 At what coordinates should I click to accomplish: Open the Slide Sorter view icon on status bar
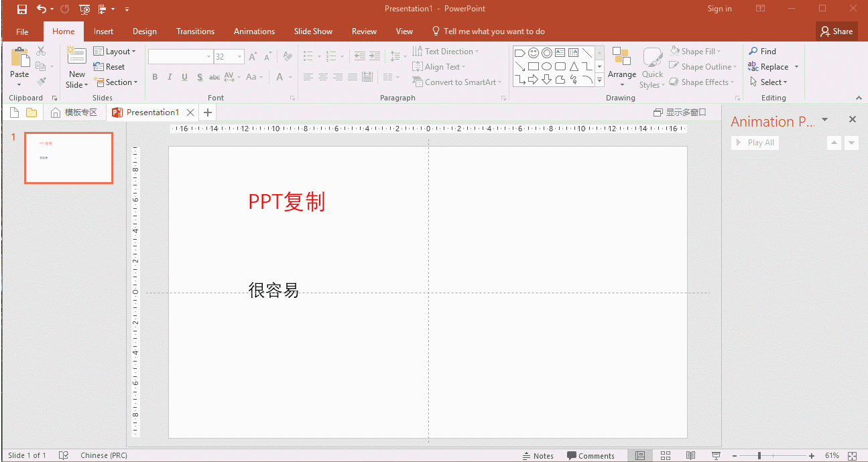666,455
